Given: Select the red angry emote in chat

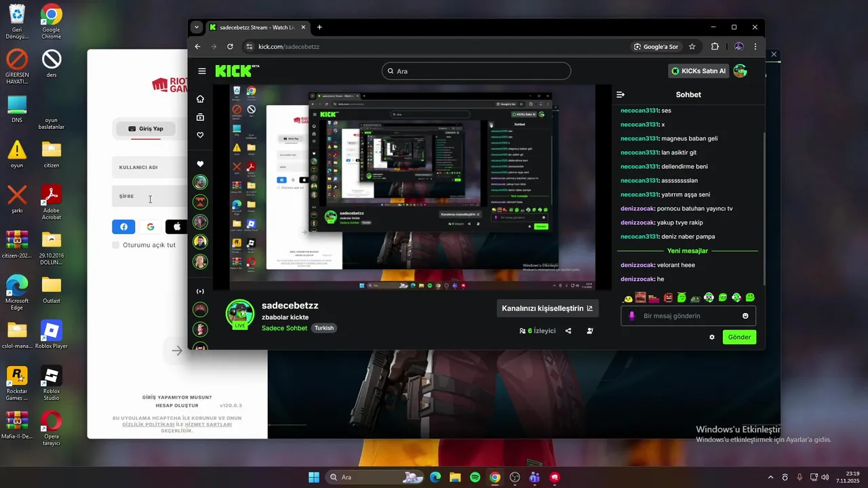Looking at the screenshot, I should (669, 298).
